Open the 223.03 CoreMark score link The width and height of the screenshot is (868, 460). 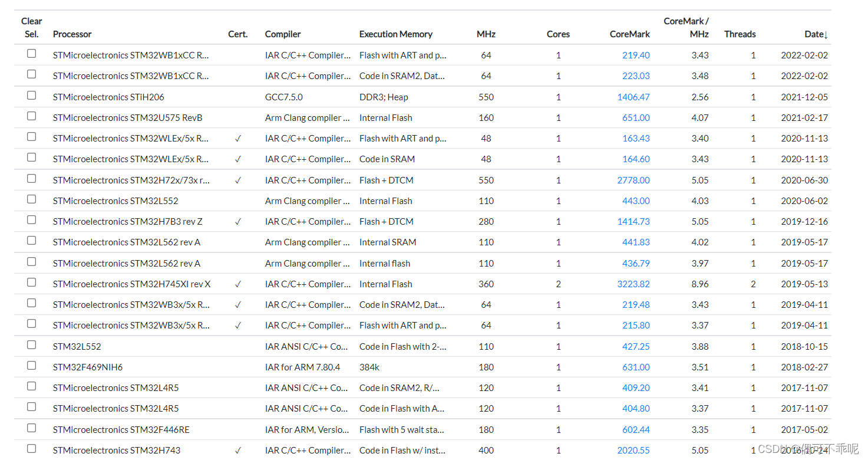click(x=636, y=76)
